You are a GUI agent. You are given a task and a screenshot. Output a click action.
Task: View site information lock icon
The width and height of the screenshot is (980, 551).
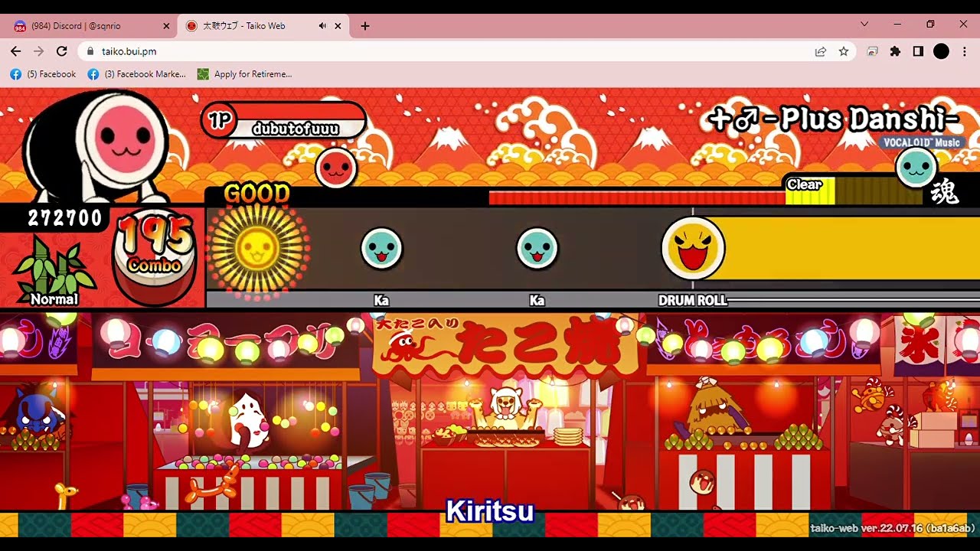point(90,51)
